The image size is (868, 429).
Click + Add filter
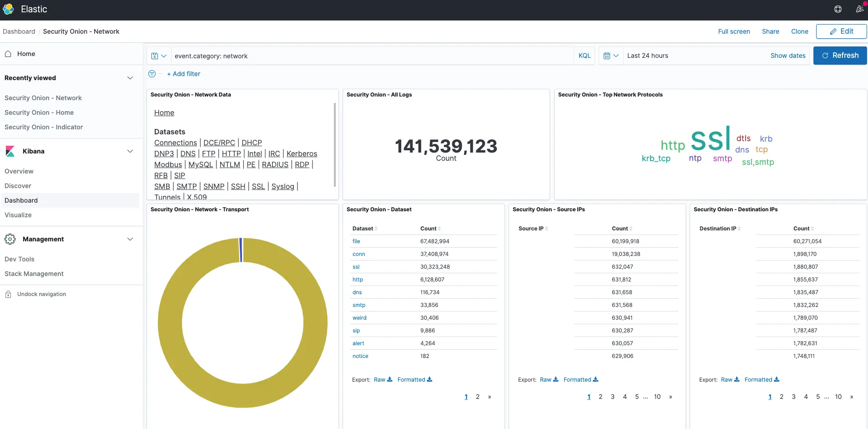pyautogui.click(x=184, y=74)
